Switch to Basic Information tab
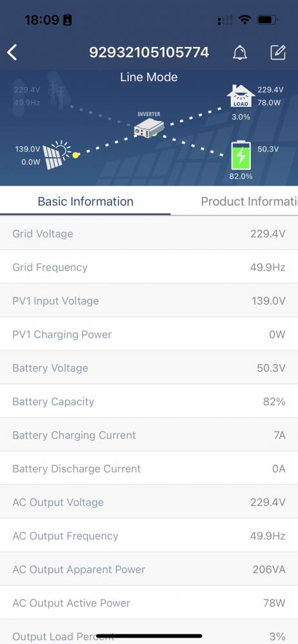Screen dimensions: 298x644 (85, 201)
